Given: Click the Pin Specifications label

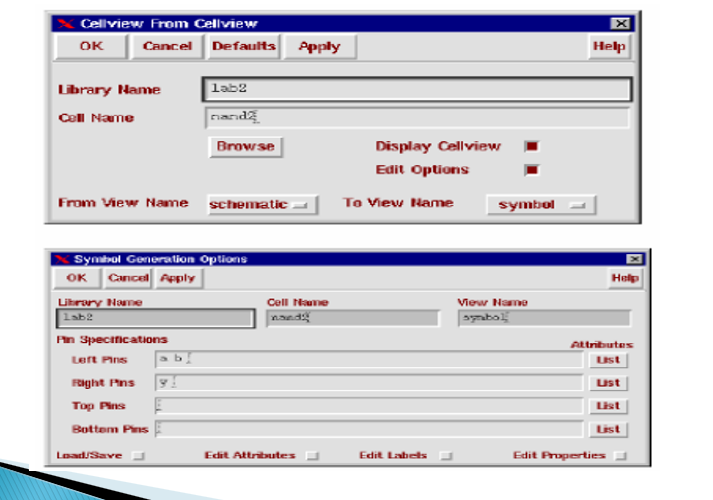Looking at the screenshot, I should coord(112,340).
